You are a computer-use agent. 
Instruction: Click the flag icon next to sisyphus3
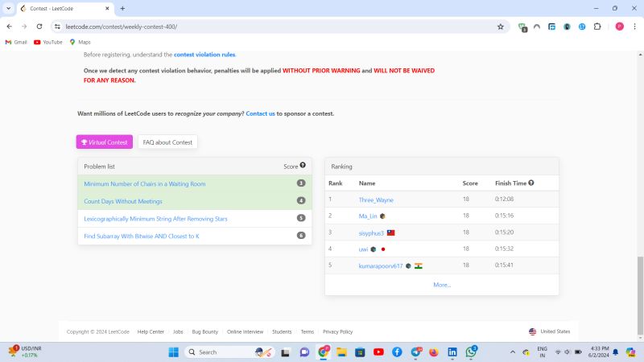tap(391, 232)
